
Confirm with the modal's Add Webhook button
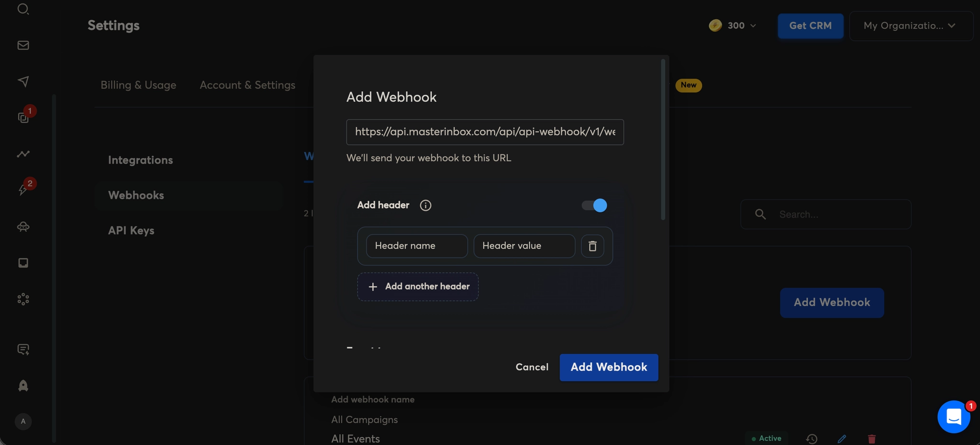point(609,367)
